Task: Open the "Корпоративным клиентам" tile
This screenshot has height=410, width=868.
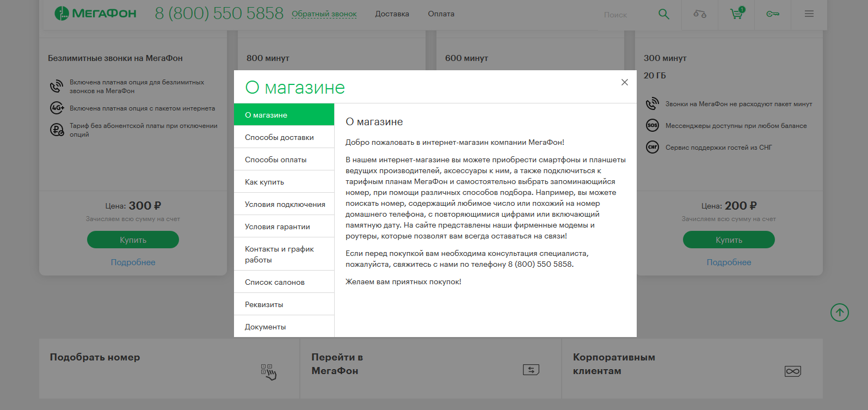Action: tap(692, 369)
